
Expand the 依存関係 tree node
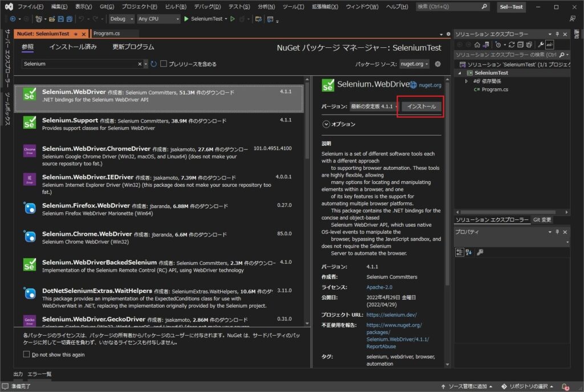click(467, 81)
